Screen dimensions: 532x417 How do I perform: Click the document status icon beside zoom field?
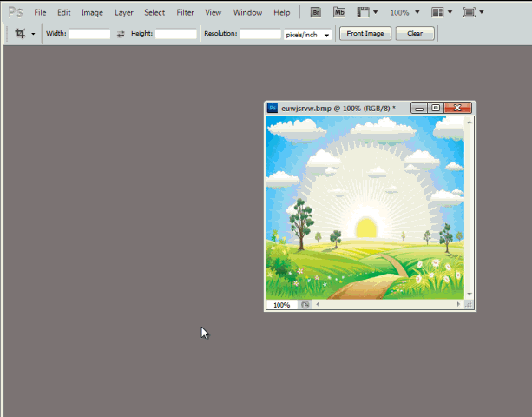pyautogui.click(x=305, y=305)
